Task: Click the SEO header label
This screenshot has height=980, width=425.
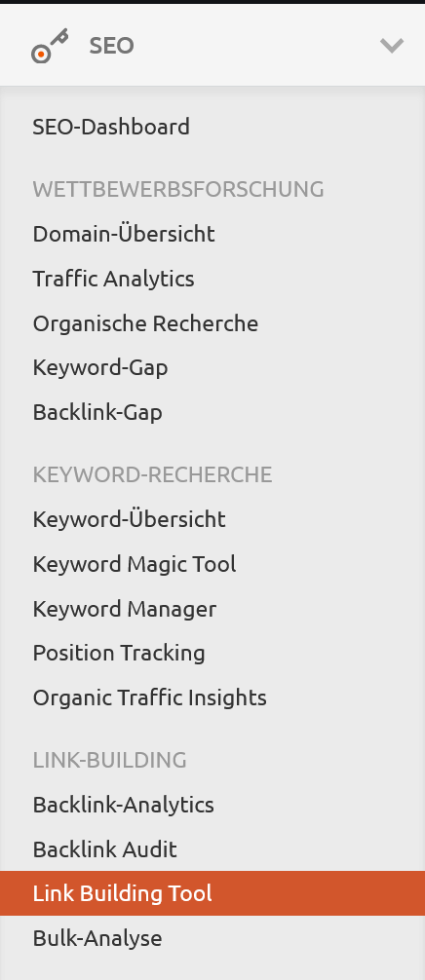Action: [x=112, y=46]
